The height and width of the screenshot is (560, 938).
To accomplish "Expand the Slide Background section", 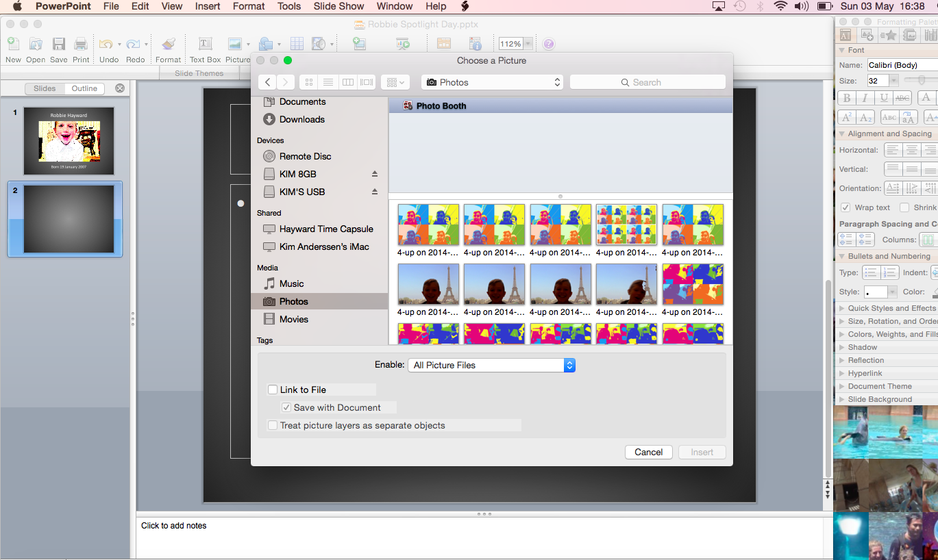I will pos(842,399).
